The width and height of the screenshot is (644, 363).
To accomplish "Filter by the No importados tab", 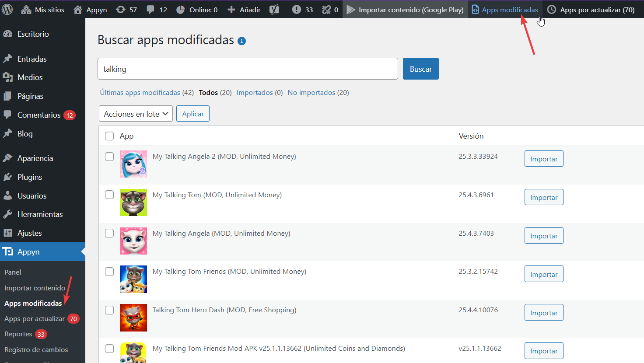I will pos(318,93).
